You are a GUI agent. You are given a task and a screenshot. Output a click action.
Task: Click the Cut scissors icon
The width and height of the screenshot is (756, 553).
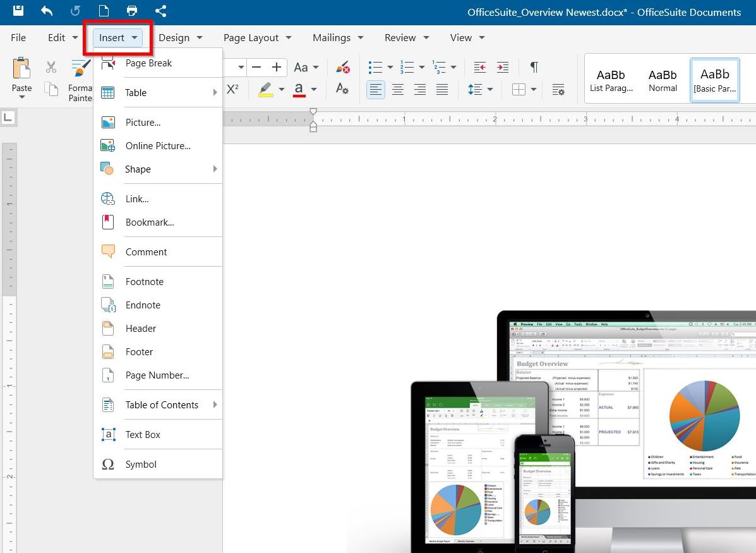[x=51, y=66]
